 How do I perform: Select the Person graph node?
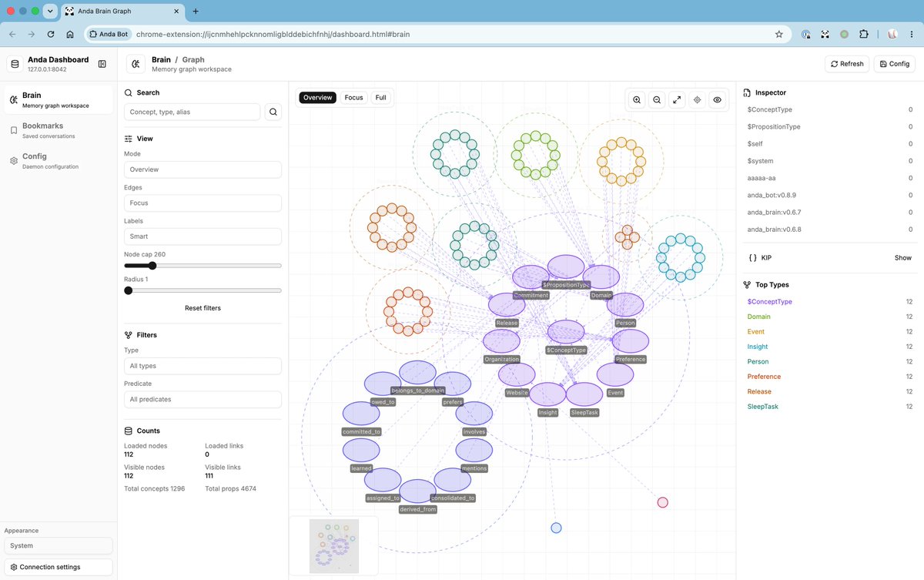625,304
